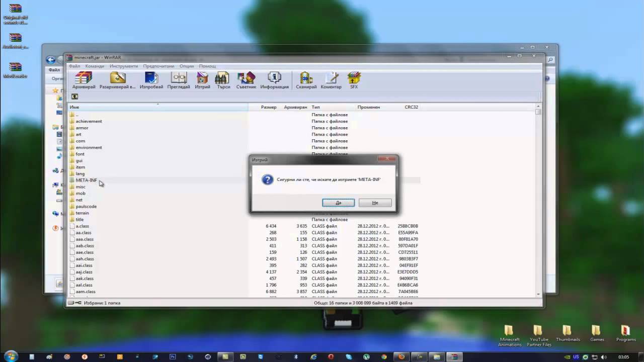Select the a.class file row
This screenshot has height=362, width=644.
coord(244,226)
